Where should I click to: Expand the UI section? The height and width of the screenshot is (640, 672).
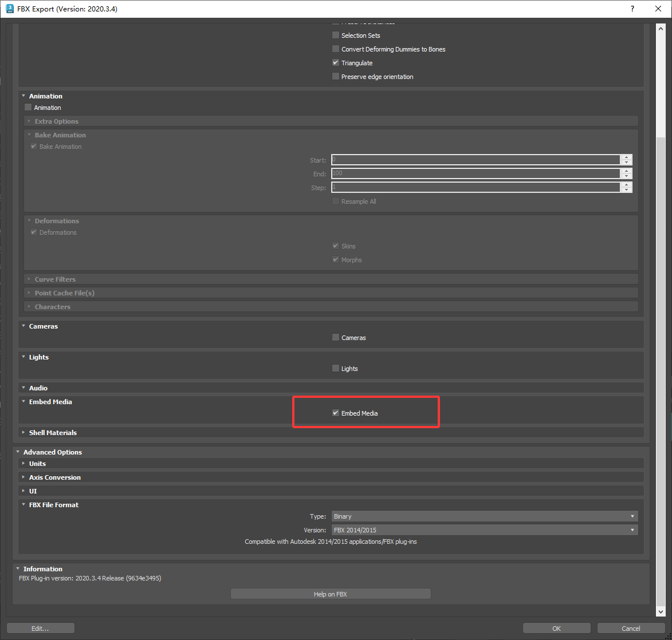[23, 491]
